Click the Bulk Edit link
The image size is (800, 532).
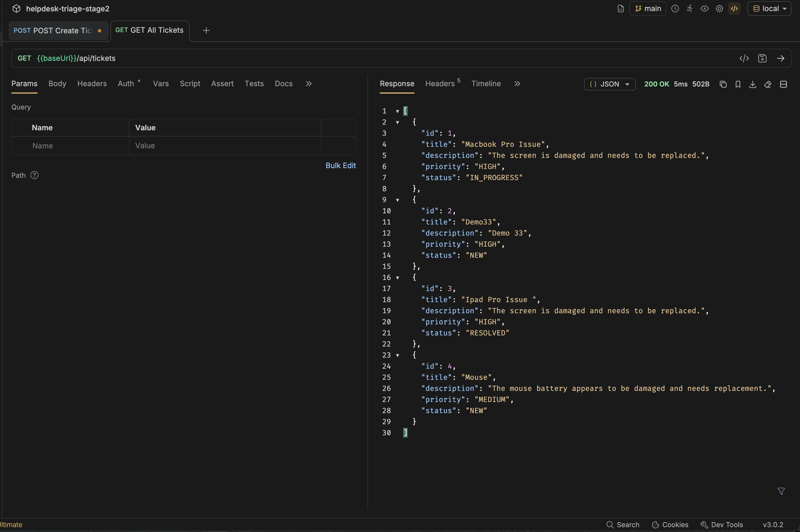tap(341, 166)
